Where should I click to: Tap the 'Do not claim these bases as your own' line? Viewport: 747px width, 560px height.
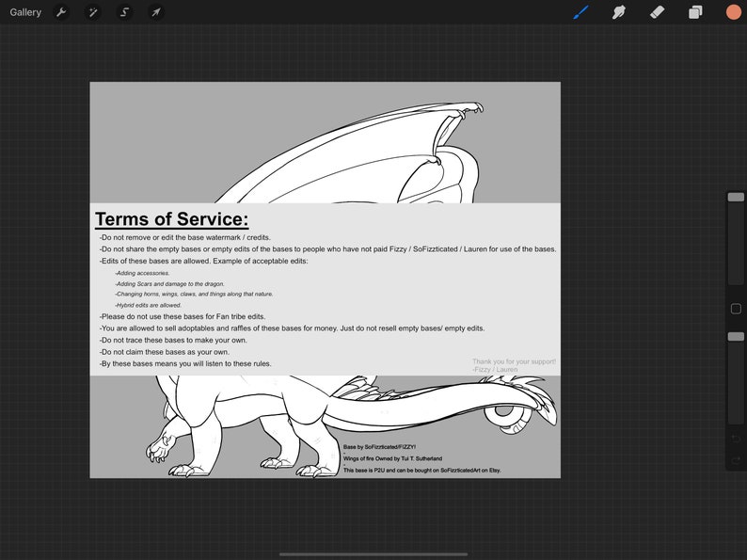(x=165, y=352)
